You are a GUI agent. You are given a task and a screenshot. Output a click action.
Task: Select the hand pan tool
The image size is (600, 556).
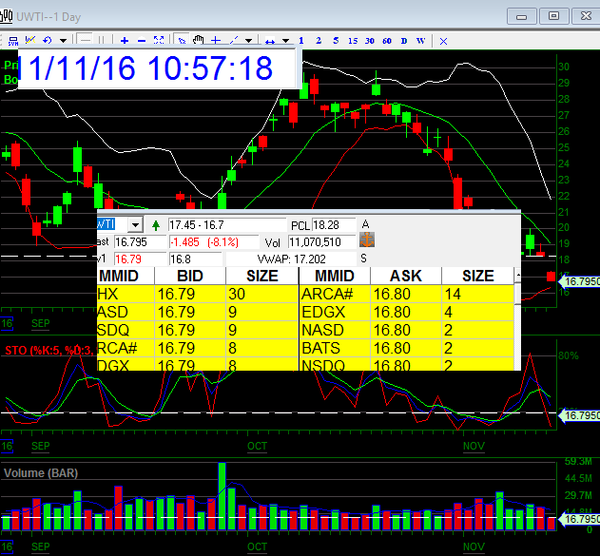tap(198, 40)
